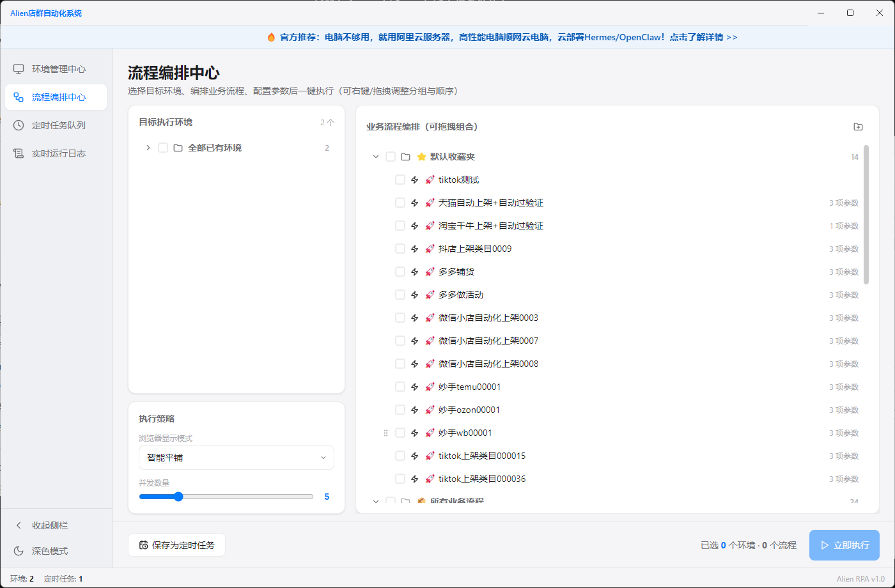Switch to 定时任务队列 page
Image resolution: width=895 pixels, height=588 pixels.
(x=56, y=125)
